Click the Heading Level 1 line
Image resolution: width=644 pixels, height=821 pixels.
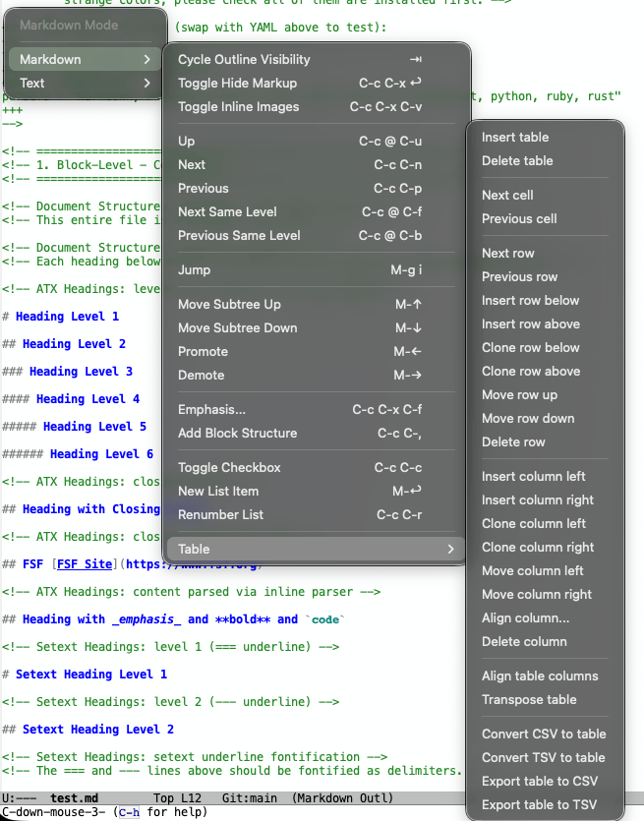61,317
